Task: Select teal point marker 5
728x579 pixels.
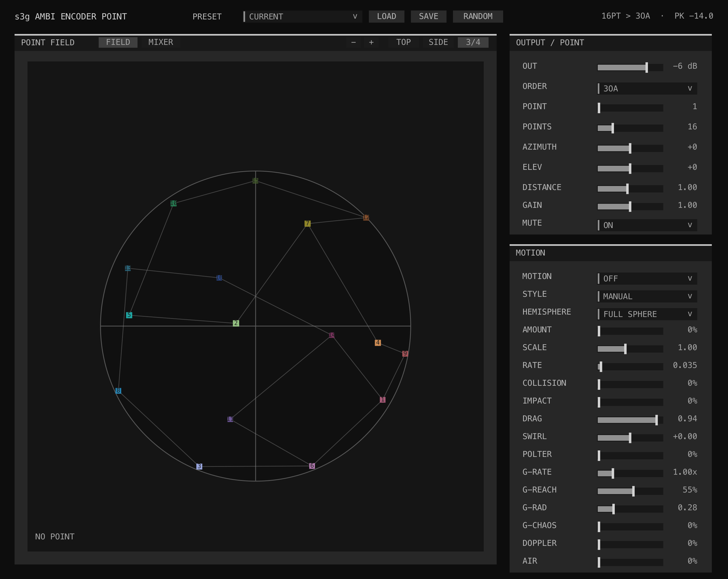Action: [129, 315]
